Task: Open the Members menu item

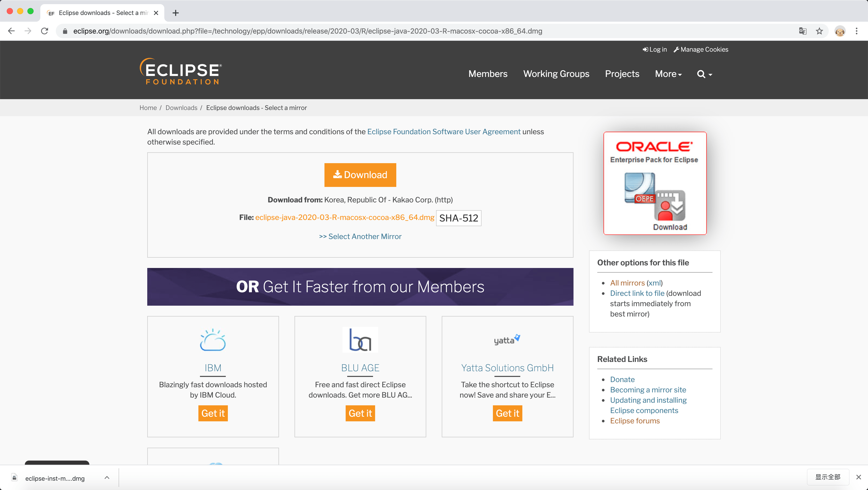Action: (487, 74)
